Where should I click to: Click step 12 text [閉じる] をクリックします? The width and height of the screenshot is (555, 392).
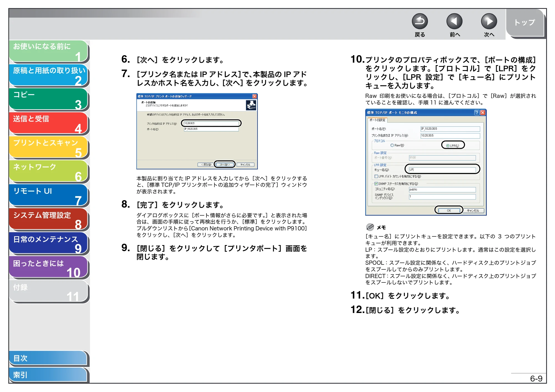(x=413, y=310)
